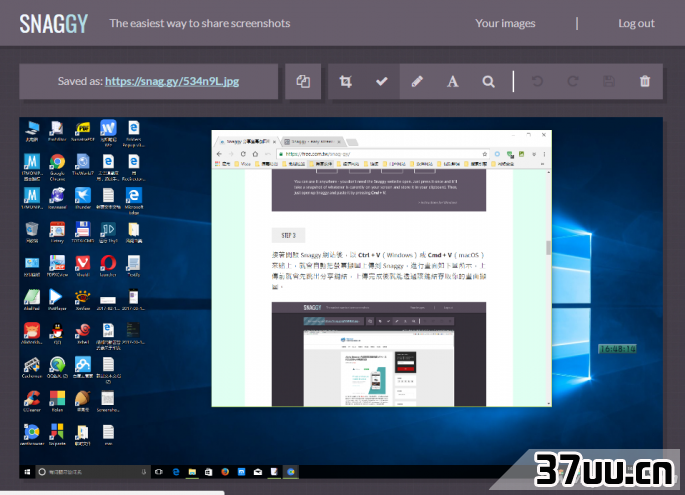Viewport: 685px width, 495px height.
Task: Click the CCleaner desktop icon
Action: (31, 401)
